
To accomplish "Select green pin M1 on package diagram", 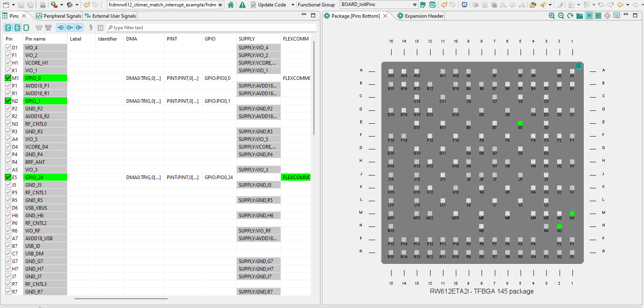I will [x=572, y=214].
